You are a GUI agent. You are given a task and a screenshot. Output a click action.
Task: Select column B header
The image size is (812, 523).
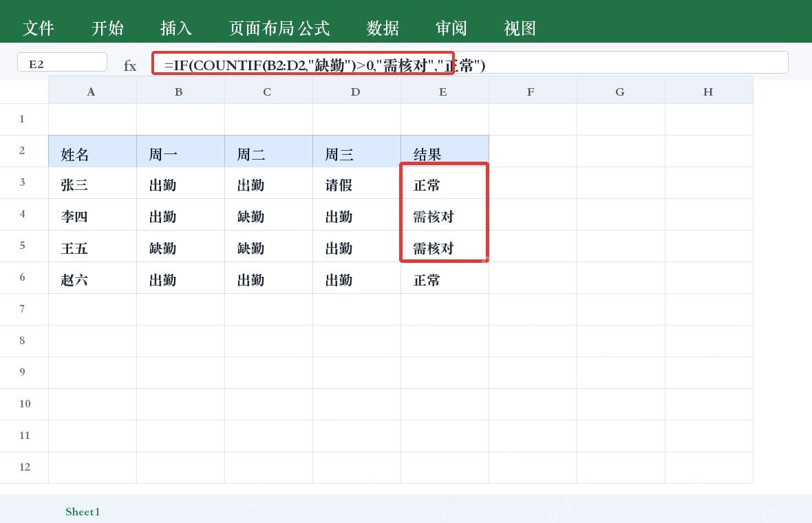[x=181, y=92]
